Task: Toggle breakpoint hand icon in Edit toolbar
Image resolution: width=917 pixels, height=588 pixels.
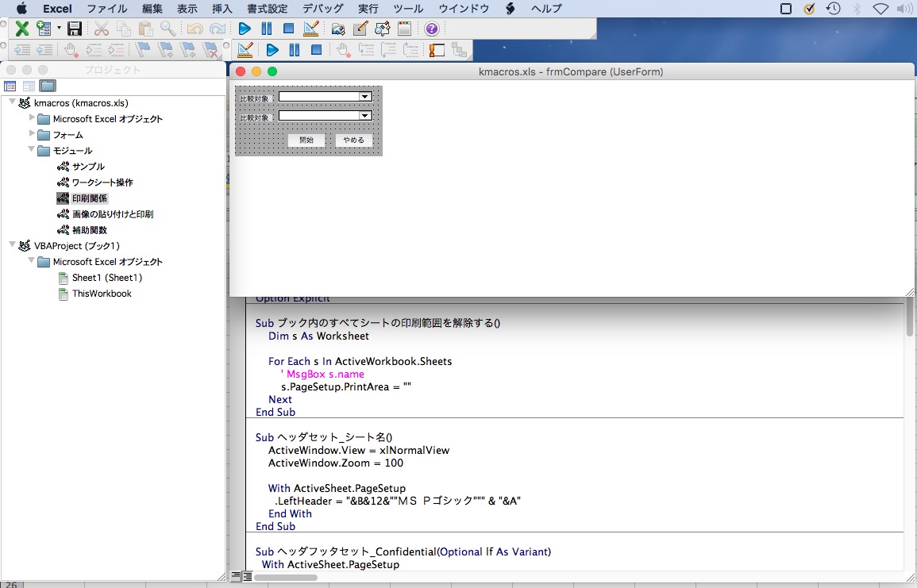Action: (71, 50)
